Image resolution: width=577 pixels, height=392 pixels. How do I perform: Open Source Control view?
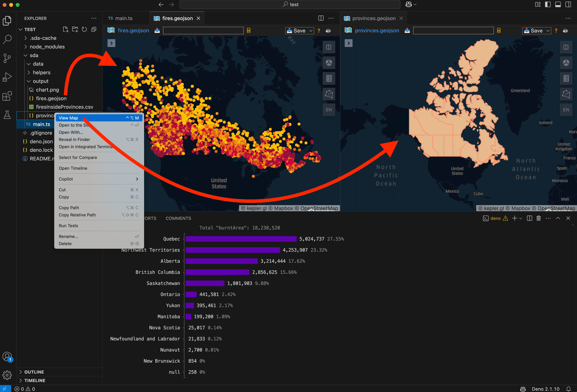coord(7,58)
